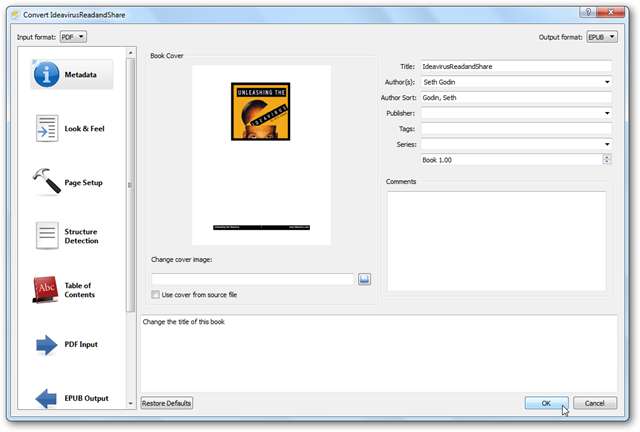
Task: Click the sidebar scroll down arrow
Action: click(x=131, y=403)
